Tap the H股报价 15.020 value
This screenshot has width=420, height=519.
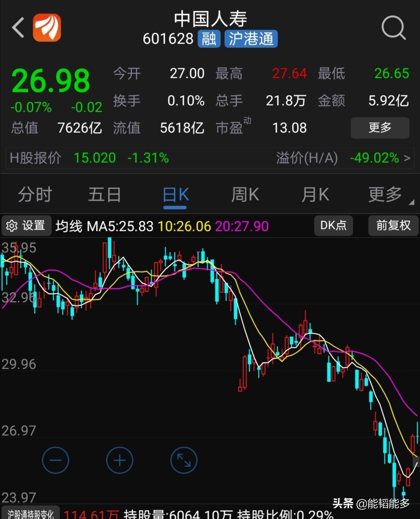pyautogui.click(x=95, y=158)
